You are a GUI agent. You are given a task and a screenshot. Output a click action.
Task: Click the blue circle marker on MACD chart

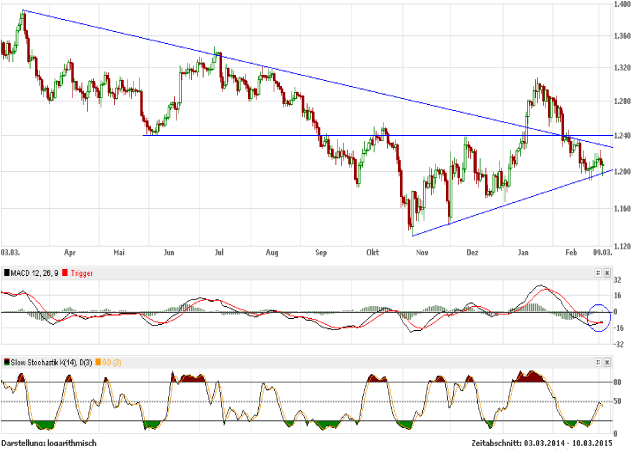pyautogui.click(x=598, y=319)
